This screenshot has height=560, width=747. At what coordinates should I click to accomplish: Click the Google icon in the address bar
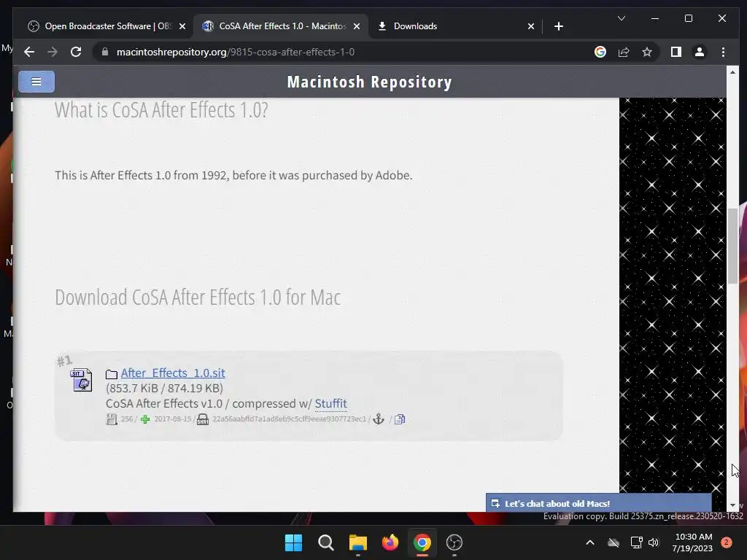(x=600, y=52)
